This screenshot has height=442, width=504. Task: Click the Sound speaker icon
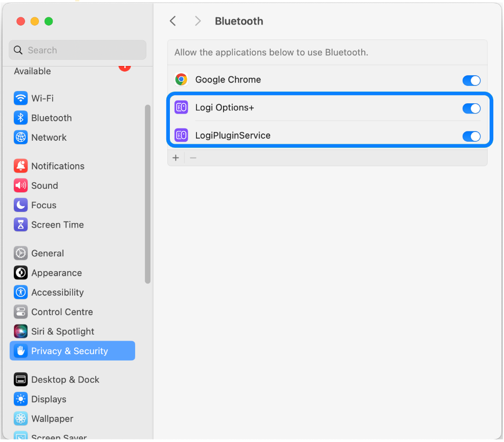point(20,185)
